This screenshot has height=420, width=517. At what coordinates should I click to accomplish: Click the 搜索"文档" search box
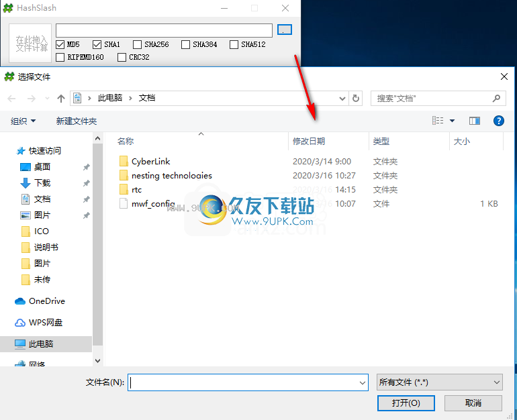[438, 99]
